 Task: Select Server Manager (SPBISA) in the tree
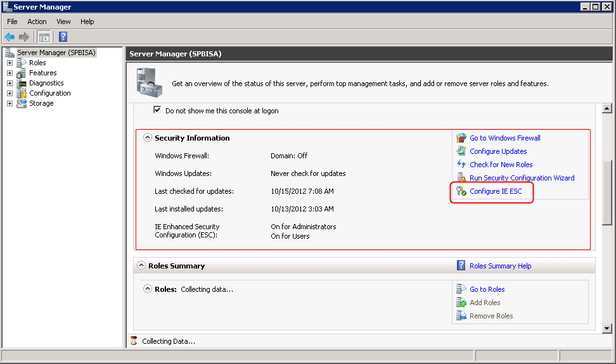tap(56, 53)
